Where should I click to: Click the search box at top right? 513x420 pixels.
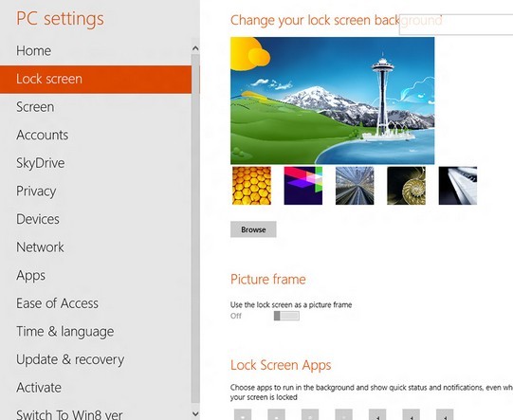pyautogui.click(x=456, y=25)
